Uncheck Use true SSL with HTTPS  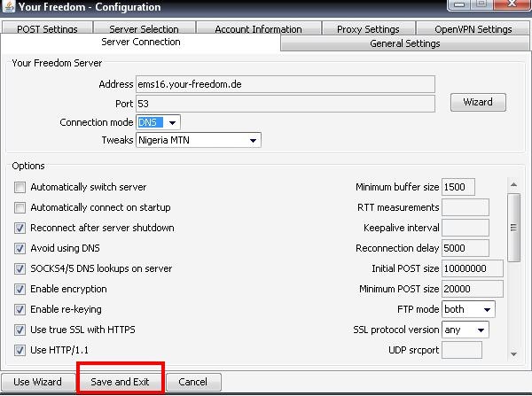click(20, 330)
